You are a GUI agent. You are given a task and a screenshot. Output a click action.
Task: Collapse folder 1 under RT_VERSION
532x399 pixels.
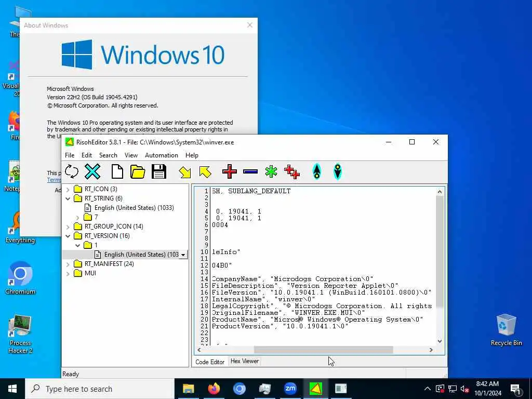(78, 245)
